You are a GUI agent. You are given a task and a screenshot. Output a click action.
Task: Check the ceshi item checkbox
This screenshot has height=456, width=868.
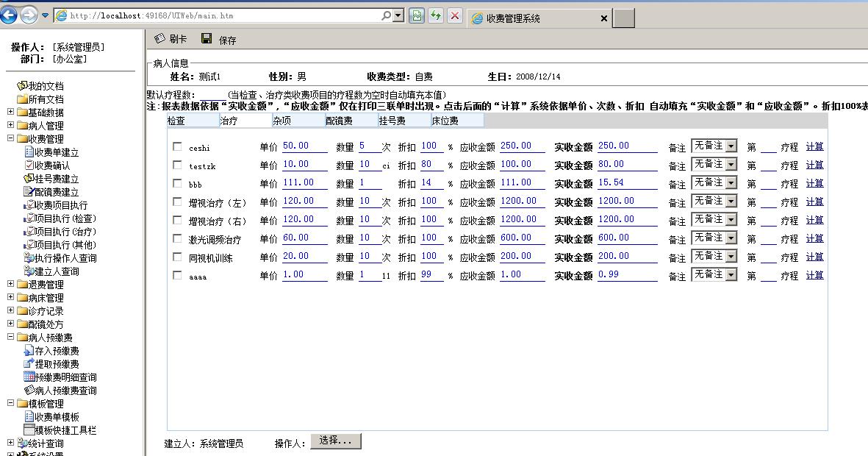[177, 147]
